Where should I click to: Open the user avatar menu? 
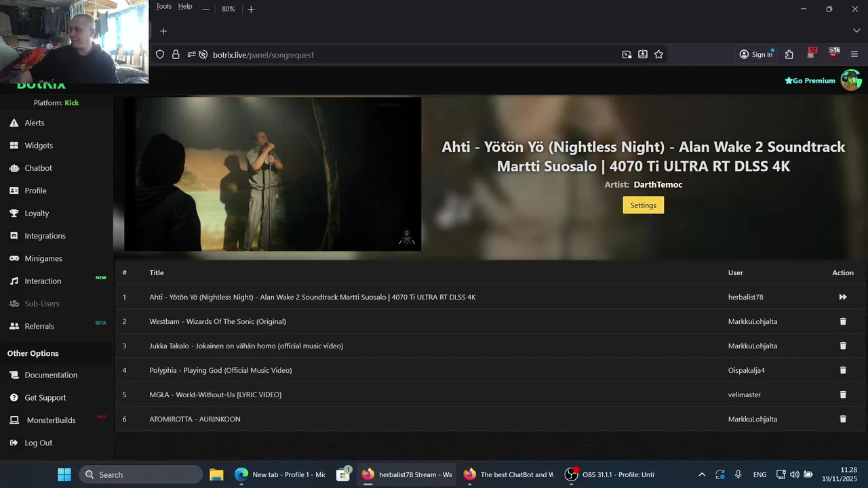click(x=851, y=80)
